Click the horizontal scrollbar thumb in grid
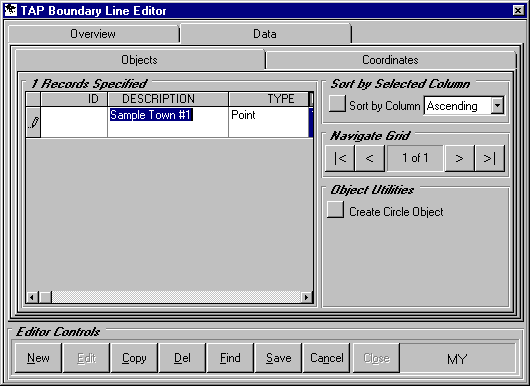 coord(45,297)
